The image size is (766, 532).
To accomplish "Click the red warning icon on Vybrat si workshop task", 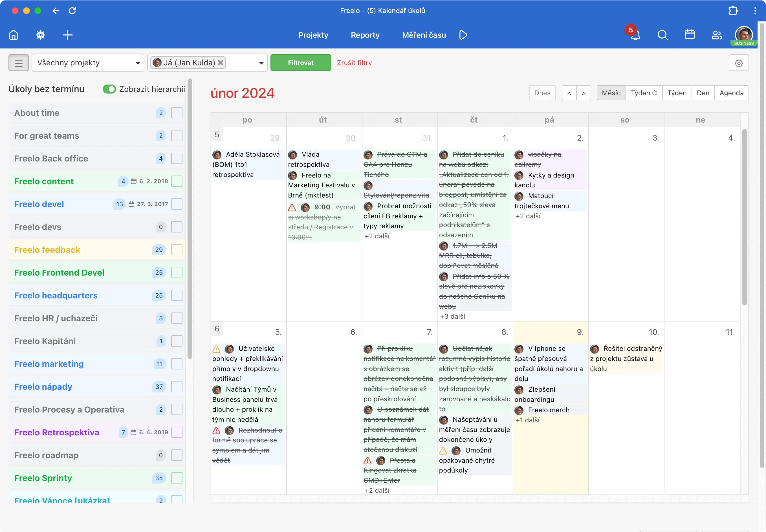I will pyautogui.click(x=292, y=208).
